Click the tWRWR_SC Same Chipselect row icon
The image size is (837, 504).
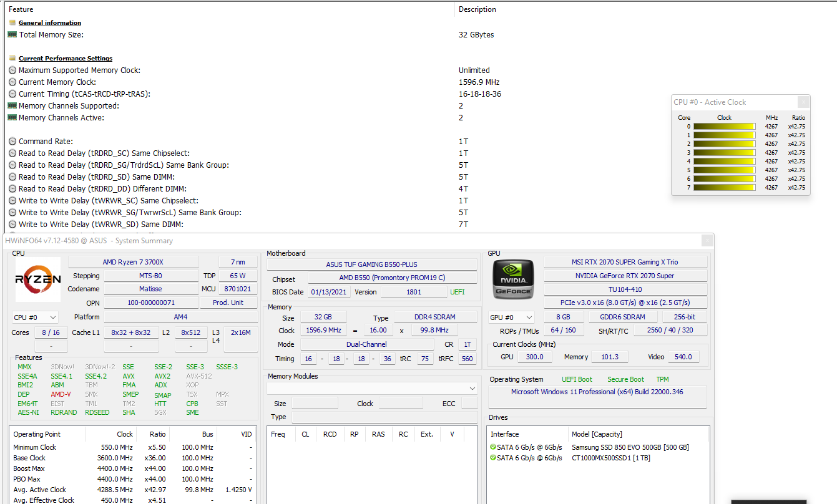pyautogui.click(x=12, y=201)
